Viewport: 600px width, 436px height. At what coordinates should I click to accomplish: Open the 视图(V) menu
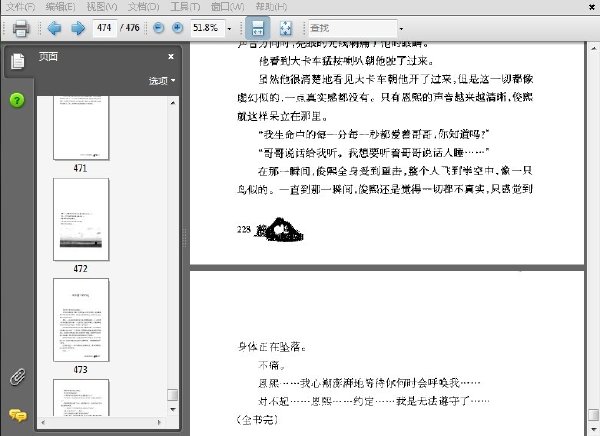tap(102, 7)
